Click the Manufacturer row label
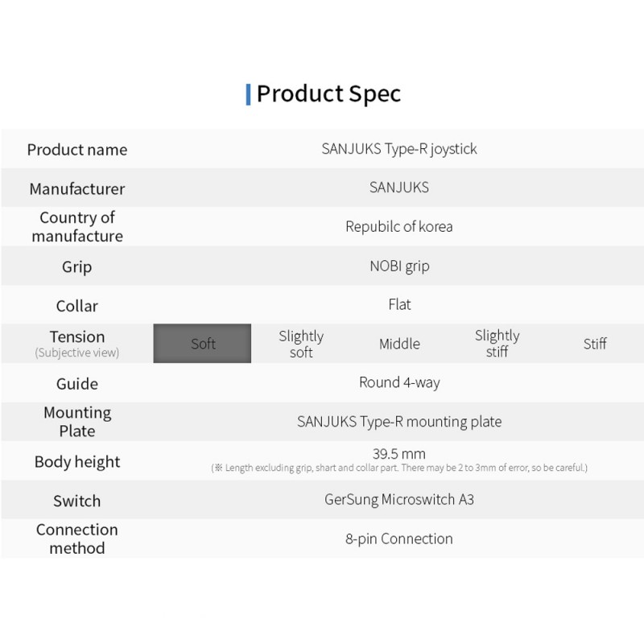Viewport: 644px width, 644px height. coord(77,189)
